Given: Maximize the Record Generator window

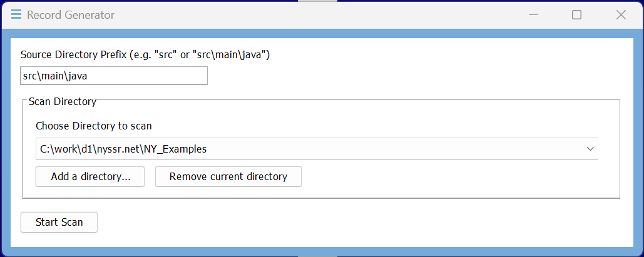Looking at the screenshot, I should point(576,14).
